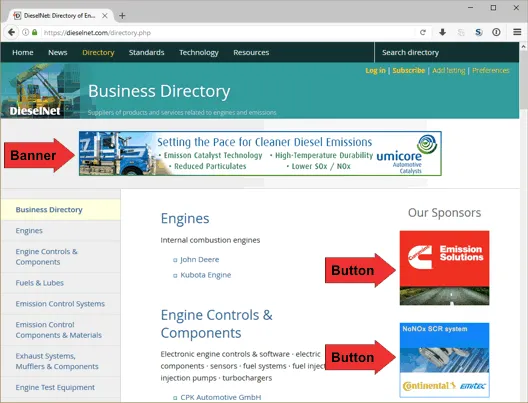
Task: Open the News nav menu item
Action: (58, 53)
